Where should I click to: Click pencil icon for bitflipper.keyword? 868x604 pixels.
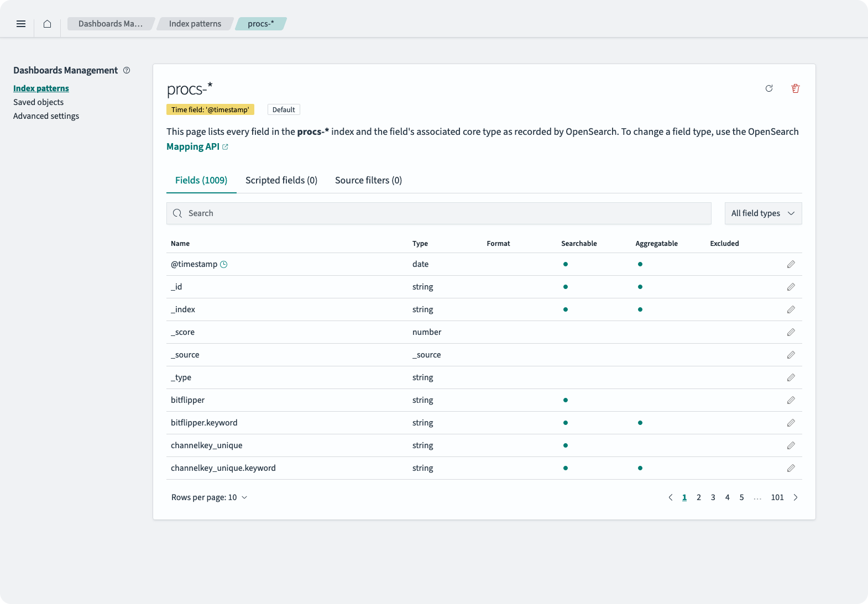coord(791,423)
